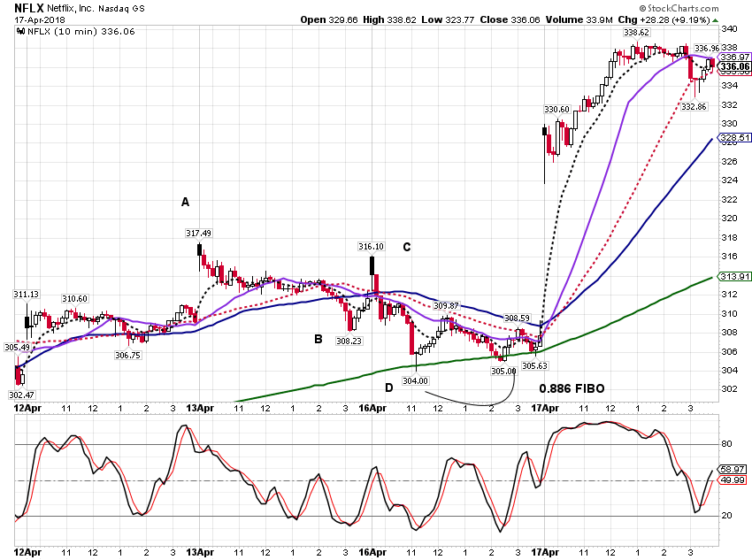Click the green up-triangle beside the Chg value
Viewport: 752px width, 560px height.
click(x=716, y=20)
